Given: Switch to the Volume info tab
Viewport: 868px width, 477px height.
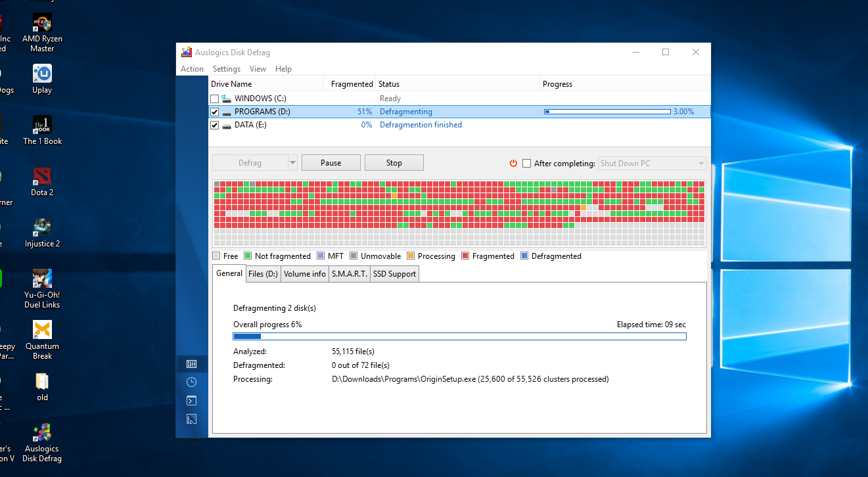Looking at the screenshot, I should pos(305,274).
